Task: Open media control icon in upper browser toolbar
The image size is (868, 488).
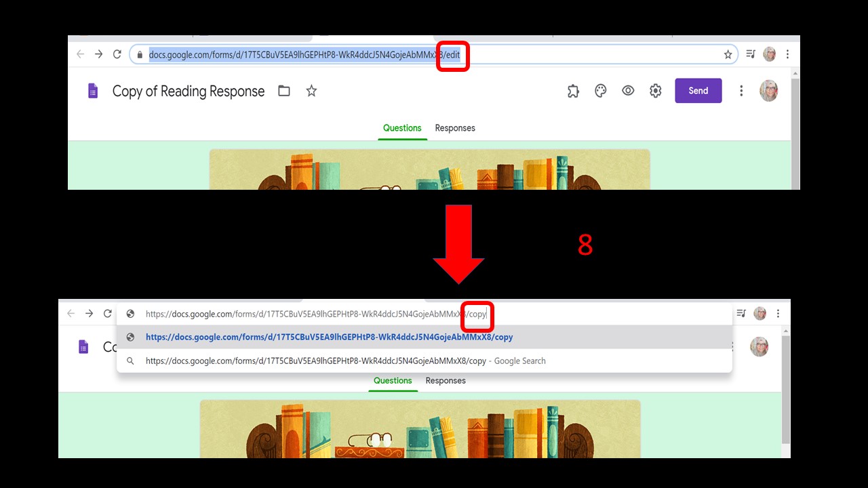Action: 751,54
